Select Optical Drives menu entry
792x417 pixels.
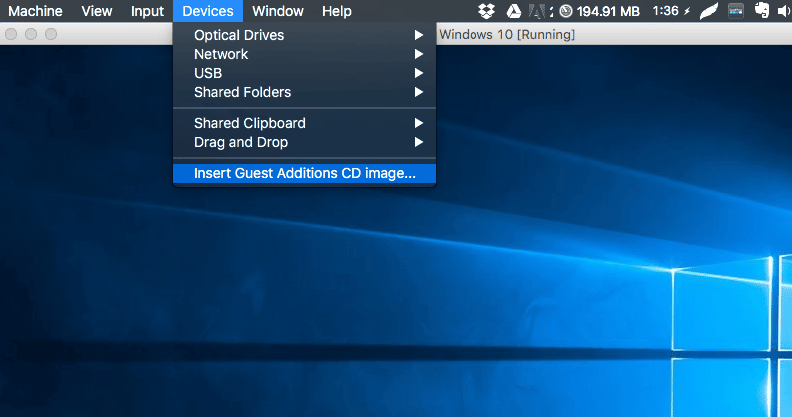click(x=305, y=35)
